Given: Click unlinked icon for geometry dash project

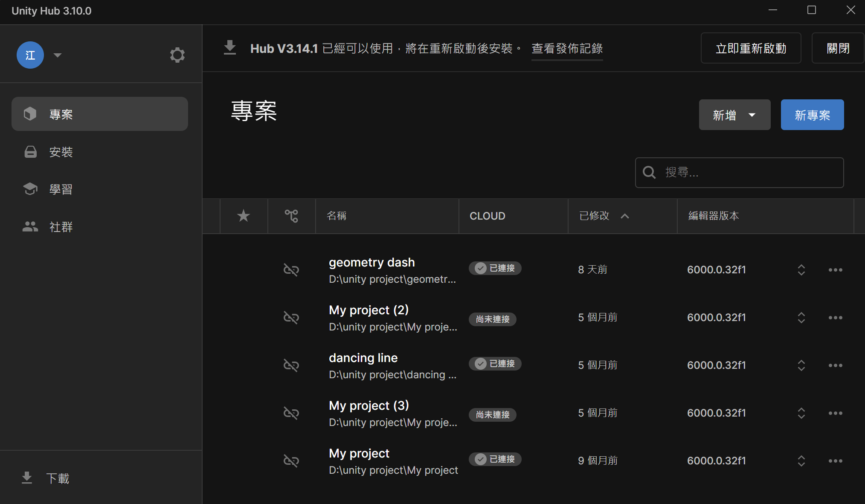Looking at the screenshot, I should [x=291, y=270].
